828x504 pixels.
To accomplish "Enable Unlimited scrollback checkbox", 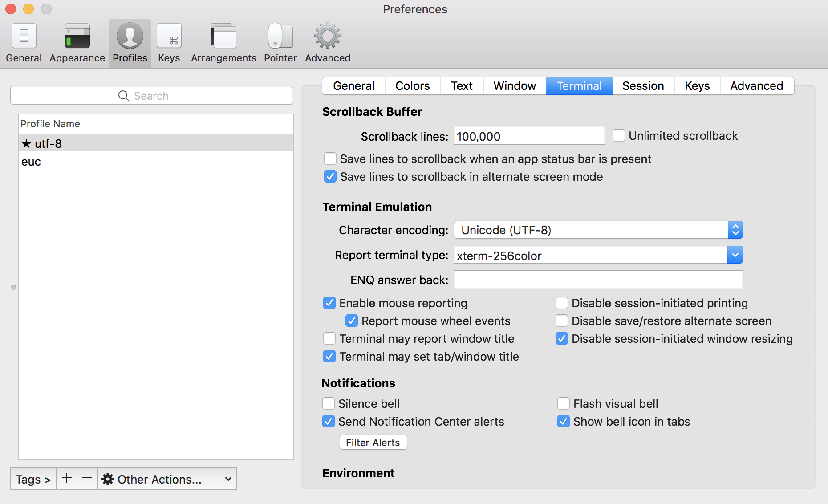I will point(619,135).
